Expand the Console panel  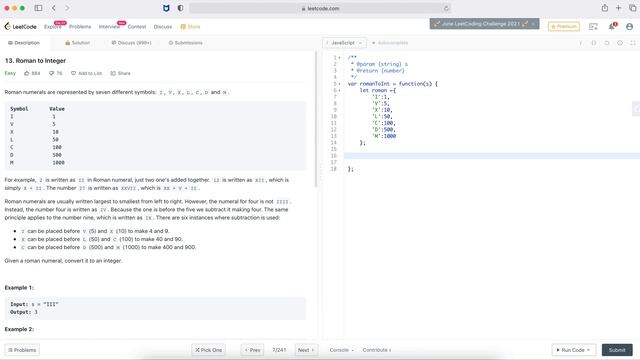click(x=342, y=350)
